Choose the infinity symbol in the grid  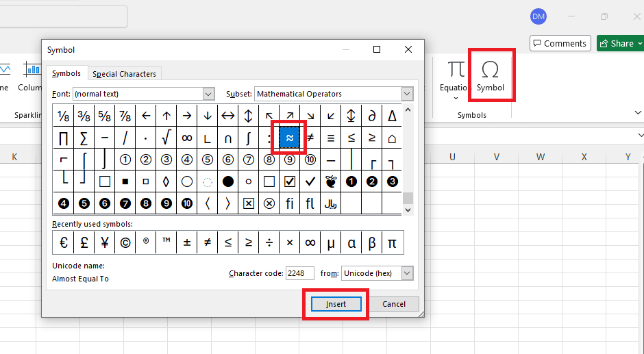tap(186, 138)
